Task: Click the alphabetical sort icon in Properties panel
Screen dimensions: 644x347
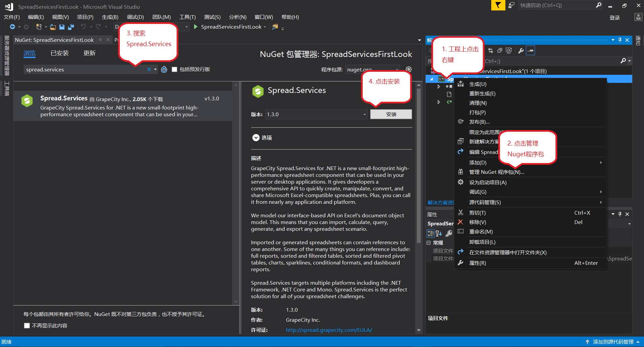Action: (x=438, y=233)
